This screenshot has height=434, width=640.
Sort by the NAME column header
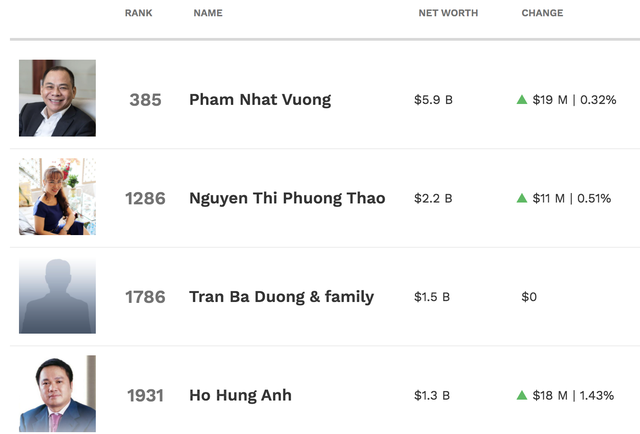208,13
